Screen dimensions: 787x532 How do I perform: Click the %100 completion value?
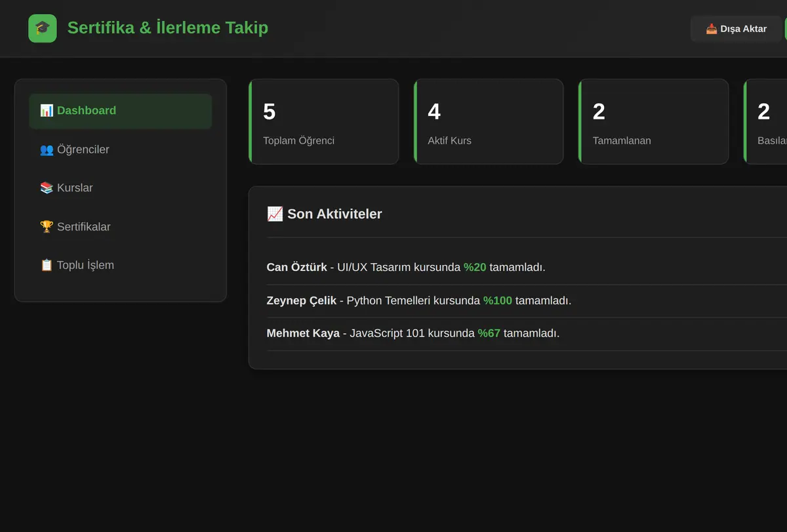(498, 300)
